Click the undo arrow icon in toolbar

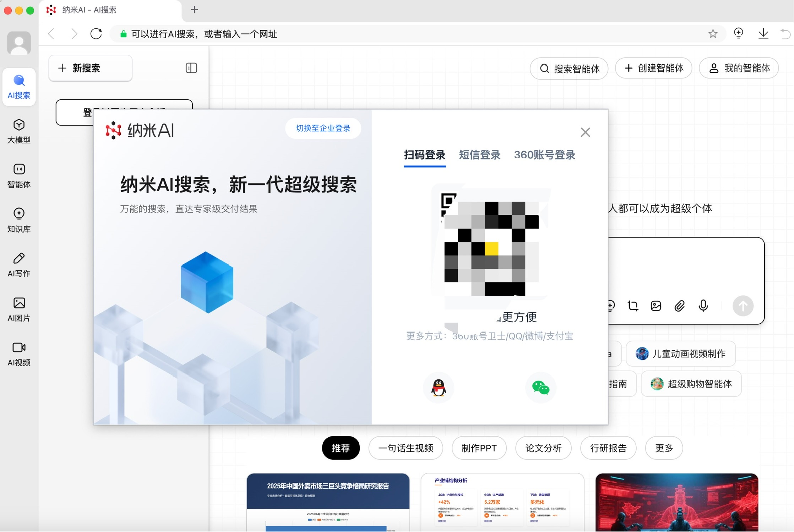click(785, 34)
